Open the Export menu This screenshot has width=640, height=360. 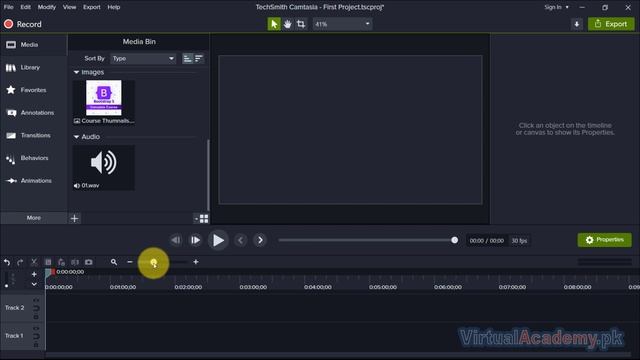(x=91, y=7)
